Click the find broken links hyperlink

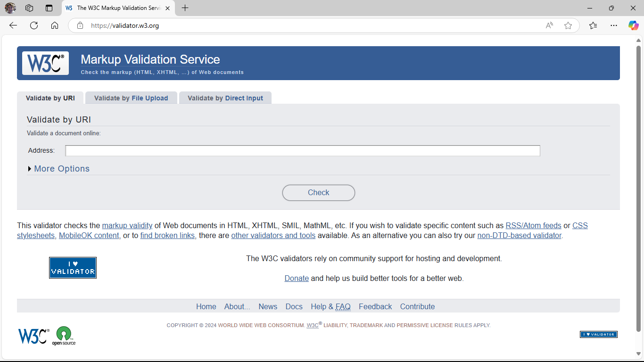pyautogui.click(x=167, y=235)
